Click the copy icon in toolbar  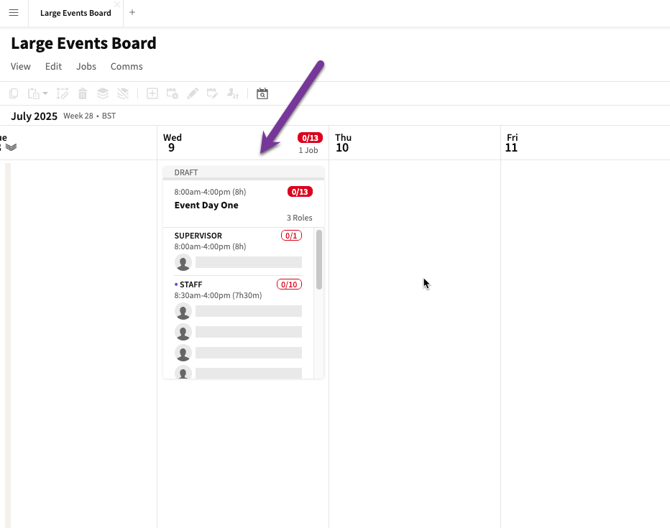coord(14,94)
